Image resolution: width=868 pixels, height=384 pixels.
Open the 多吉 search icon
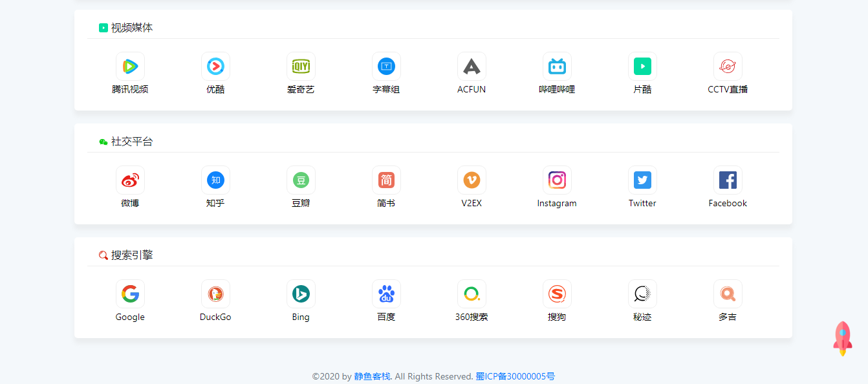tap(728, 293)
